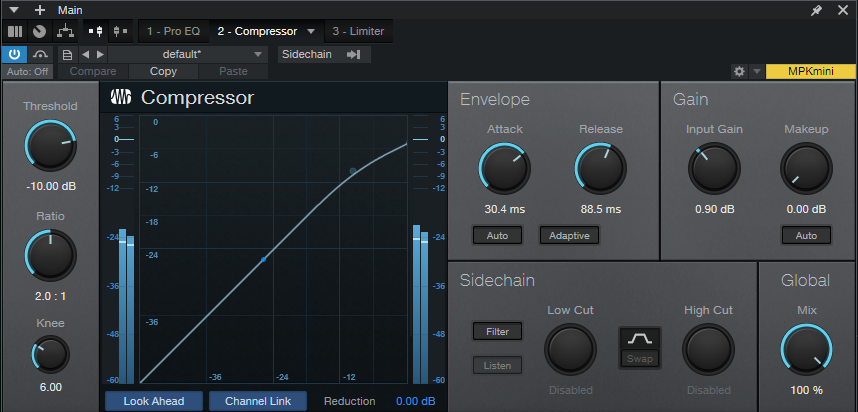Click the PreSonus logo icon
This screenshot has height=412, width=858.
pos(121,97)
